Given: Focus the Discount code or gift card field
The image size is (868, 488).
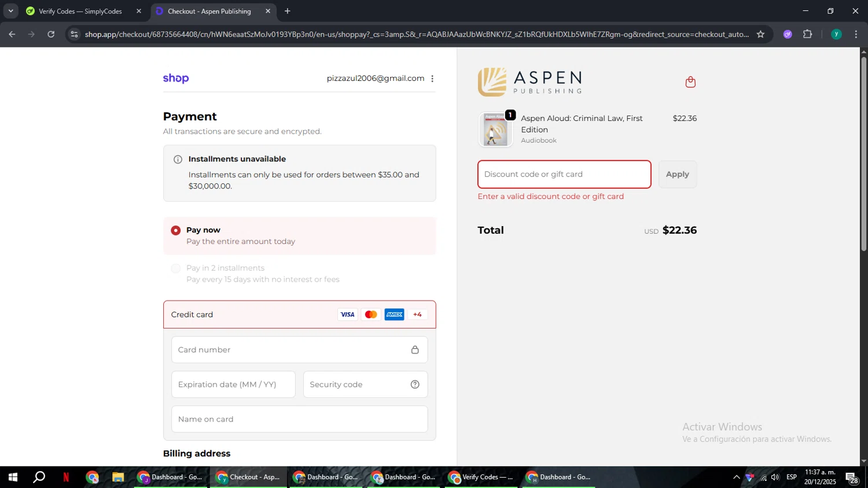Looking at the screenshot, I should 564,174.
